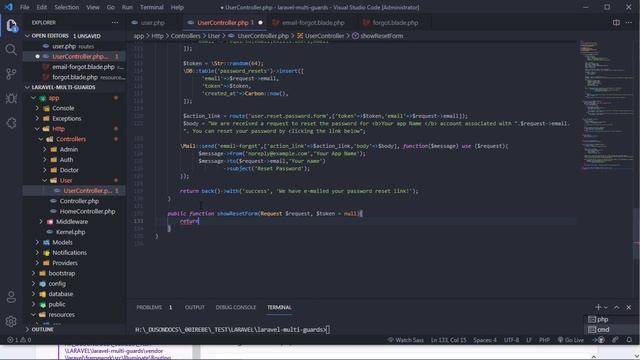The image size is (640, 360).
Task: Open the Selection menu
Action: click(x=67, y=7)
